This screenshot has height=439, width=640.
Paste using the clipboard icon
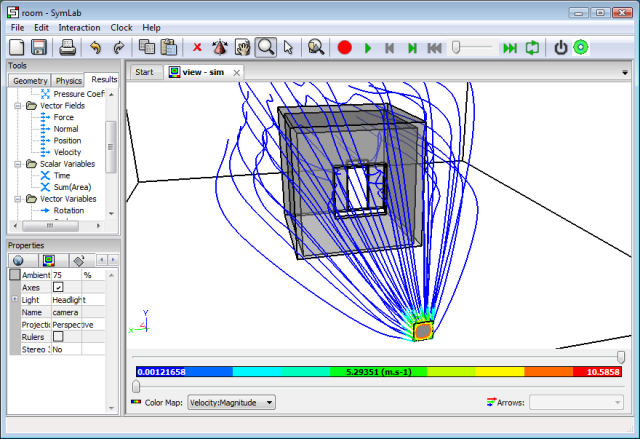169,47
